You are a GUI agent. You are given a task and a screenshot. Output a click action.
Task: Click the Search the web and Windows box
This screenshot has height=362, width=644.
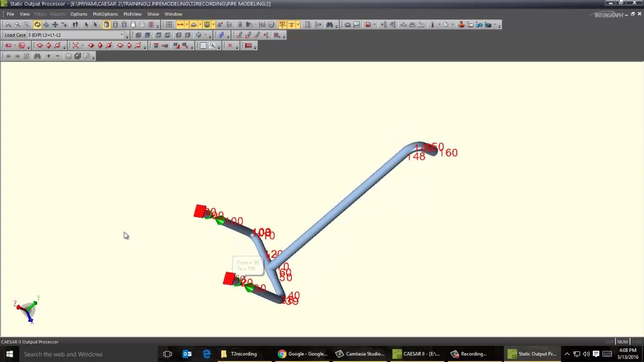point(88,354)
